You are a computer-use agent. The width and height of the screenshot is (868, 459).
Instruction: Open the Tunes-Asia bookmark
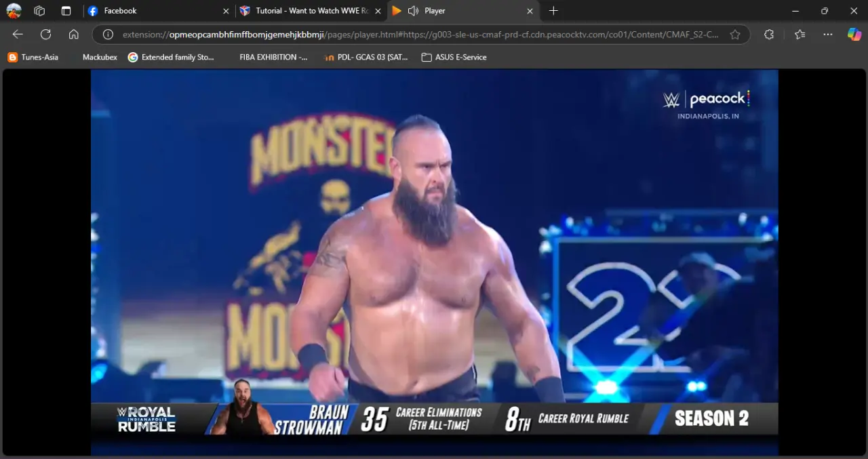pyautogui.click(x=33, y=58)
